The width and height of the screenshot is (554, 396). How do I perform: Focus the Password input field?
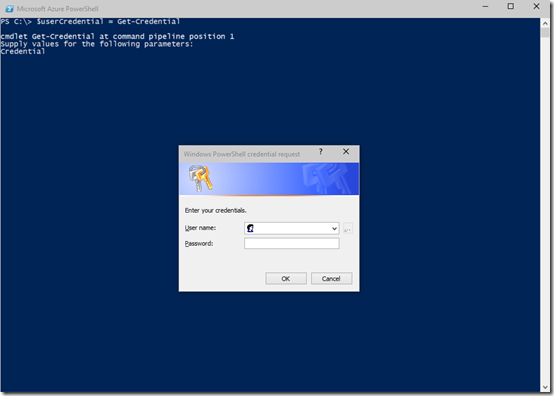click(291, 243)
